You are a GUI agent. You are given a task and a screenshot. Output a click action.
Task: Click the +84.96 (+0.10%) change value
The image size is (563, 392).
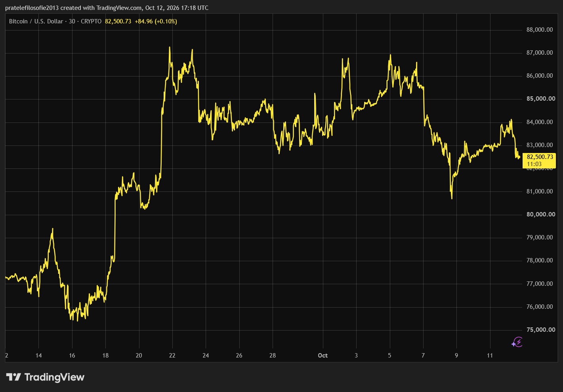[156, 21]
